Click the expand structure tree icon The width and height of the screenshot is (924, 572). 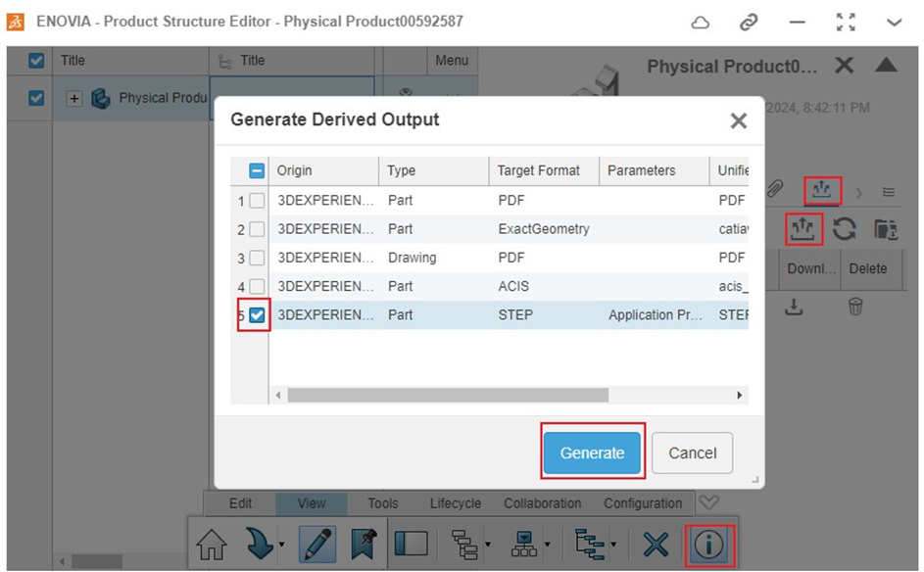590,545
